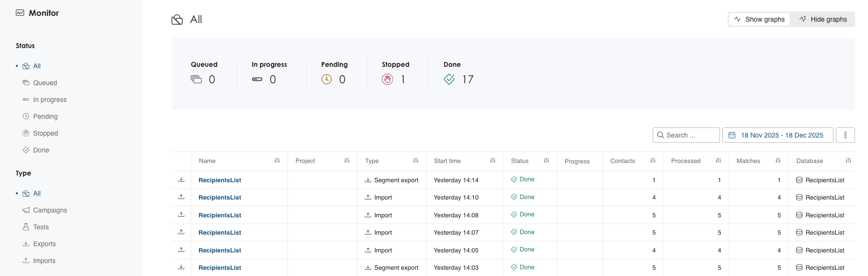
Task: Open RecipientsList job started at 14:03
Action: [220, 268]
